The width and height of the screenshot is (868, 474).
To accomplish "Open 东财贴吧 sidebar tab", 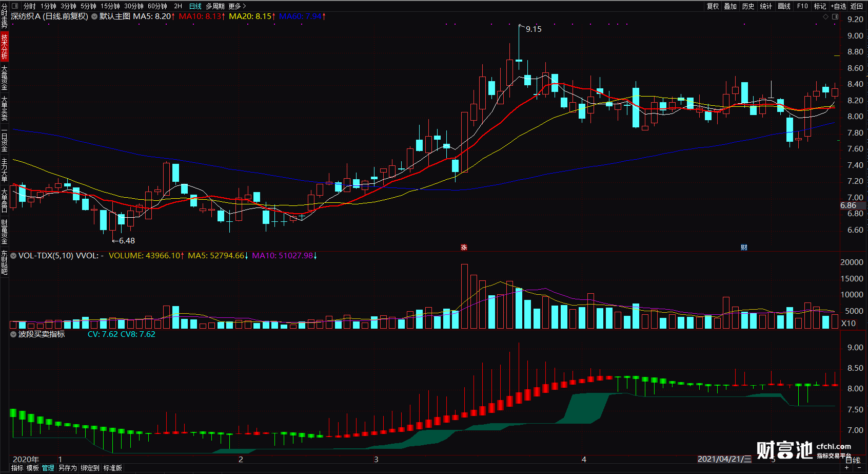I will coord(4,262).
